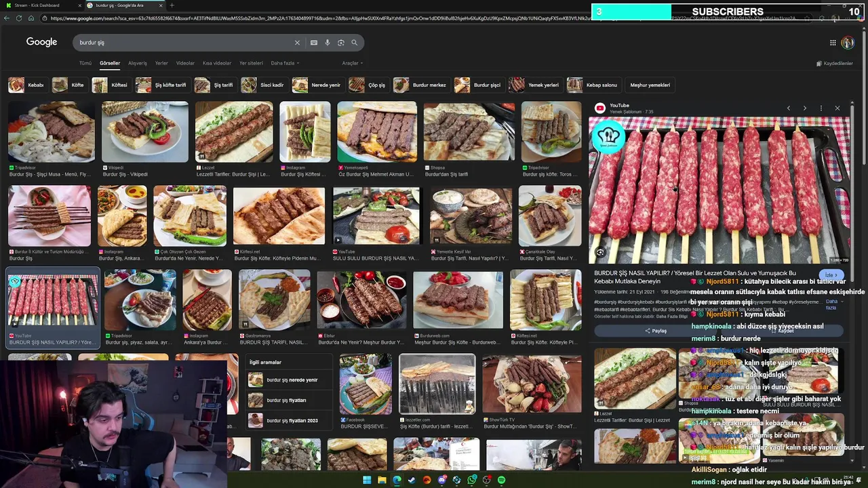Open the Google apps grid

point(833,43)
